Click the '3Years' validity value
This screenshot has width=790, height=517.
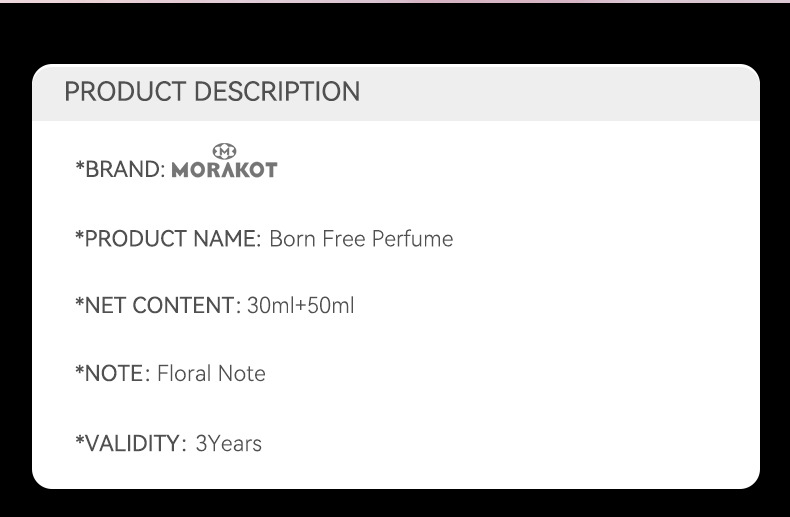(x=228, y=443)
